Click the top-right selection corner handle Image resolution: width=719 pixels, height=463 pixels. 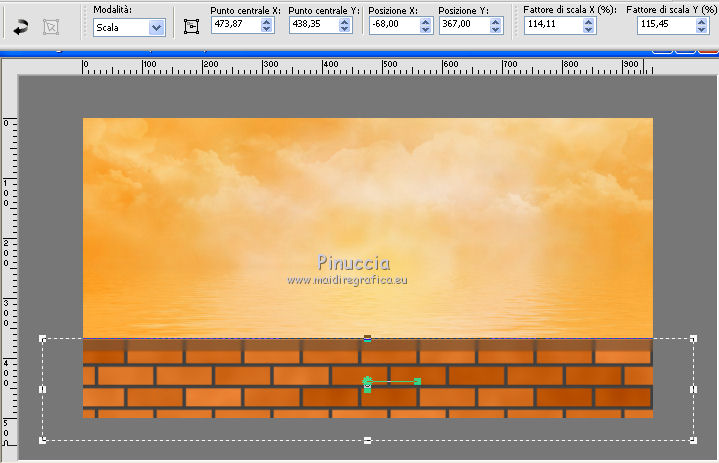tap(693, 339)
